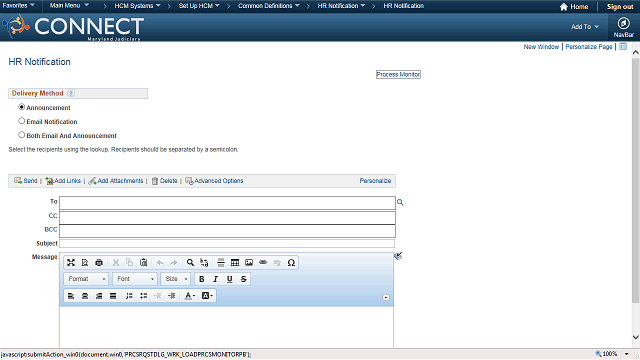640x360 pixels.
Task: Insert special character (Omega)
Action: 291,262
